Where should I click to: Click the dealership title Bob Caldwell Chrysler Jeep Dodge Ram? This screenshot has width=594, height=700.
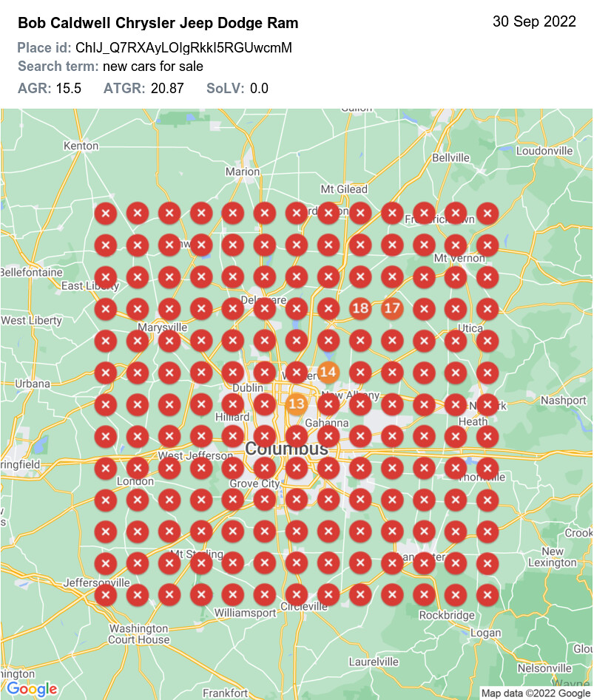[x=158, y=23]
